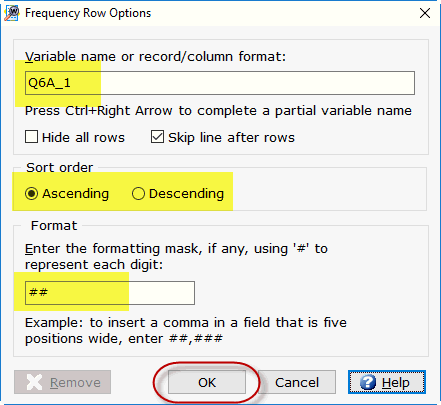Click the Frequency Row Options title text
The image size is (441, 405).
pos(88,13)
